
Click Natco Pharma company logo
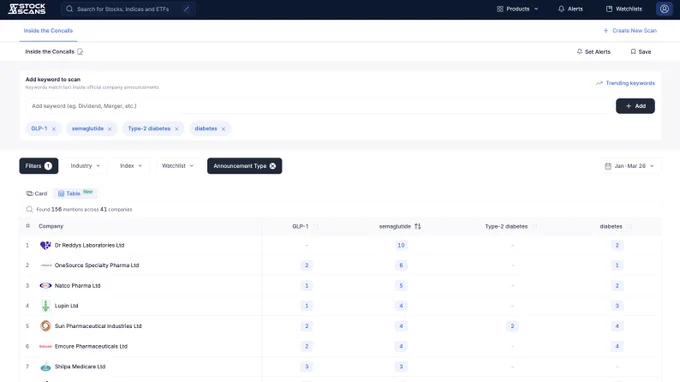[46, 286]
